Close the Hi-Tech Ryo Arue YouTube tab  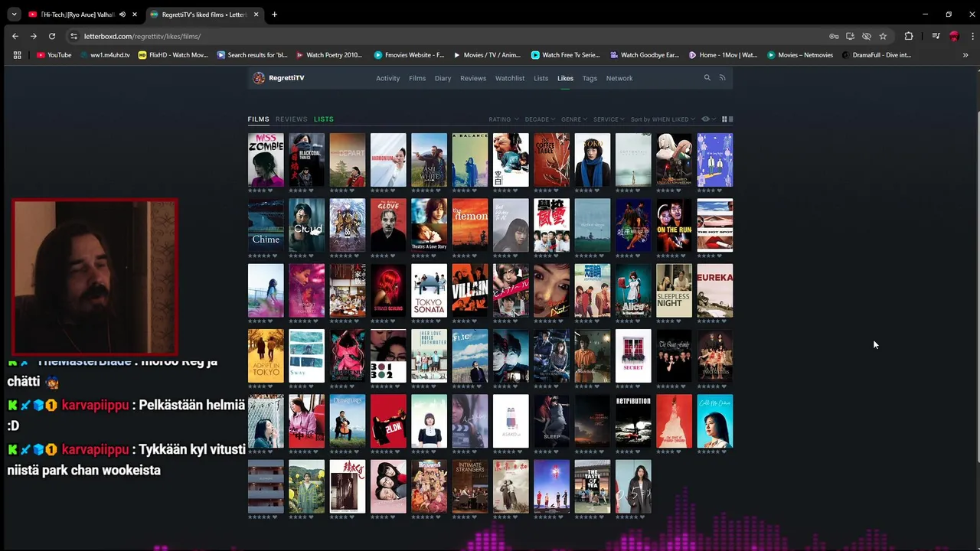tap(135, 14)
